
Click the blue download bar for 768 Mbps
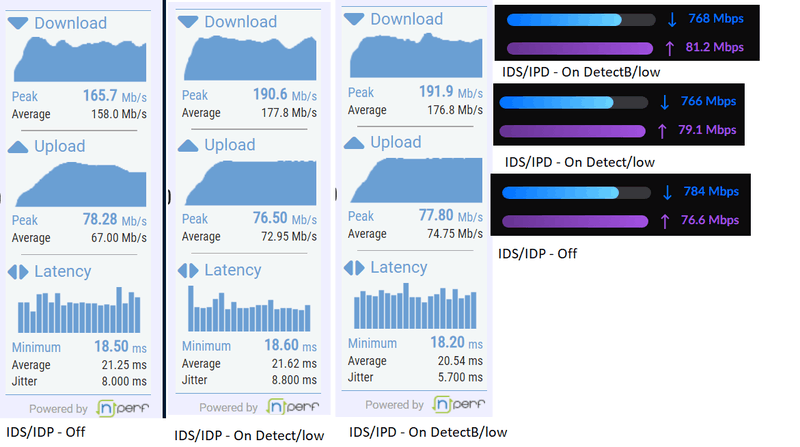pyautogui.click(x=581, y=20)
